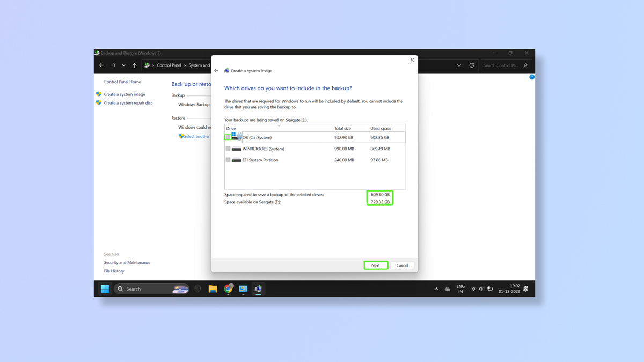Enable the WINRETOOLS (System) checkbox
The image size is (644, 362).
[228, 149]
